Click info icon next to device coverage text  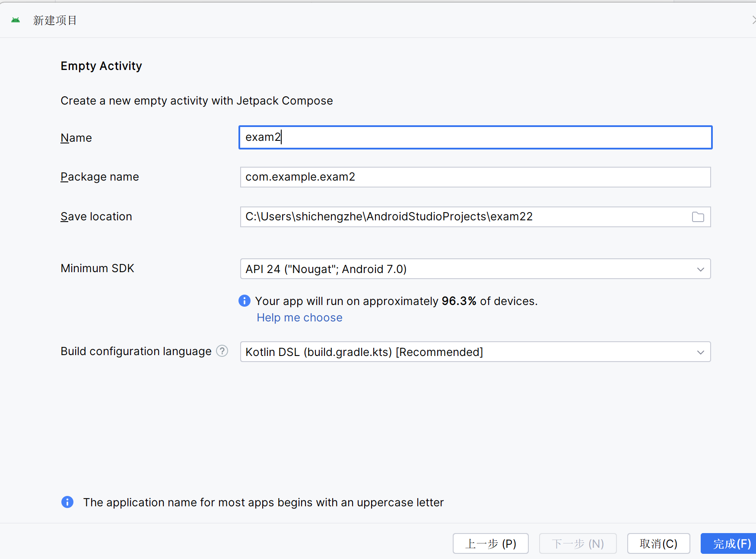[x=245, y=301]
